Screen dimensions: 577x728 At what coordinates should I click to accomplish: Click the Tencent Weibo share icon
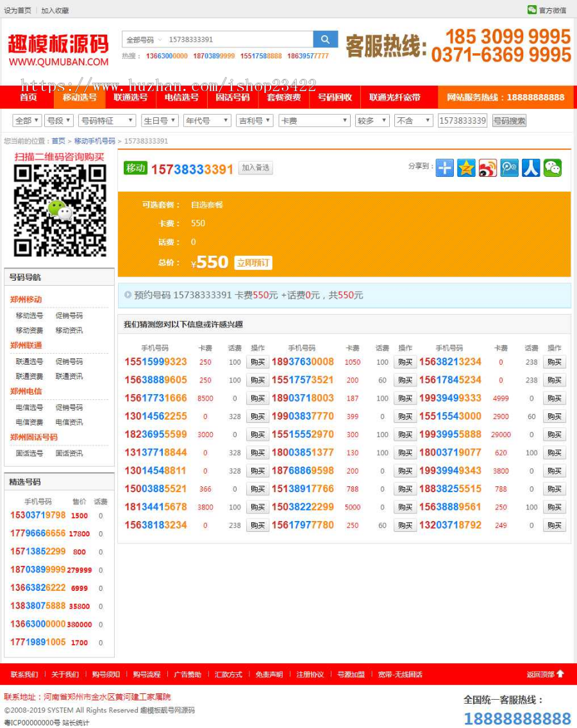pyautogui.click(x=509, y=167)
